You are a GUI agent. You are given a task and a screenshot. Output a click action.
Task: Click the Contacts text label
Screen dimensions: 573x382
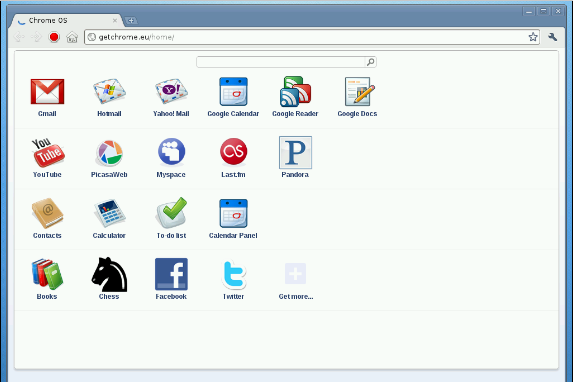pos(47,236)
